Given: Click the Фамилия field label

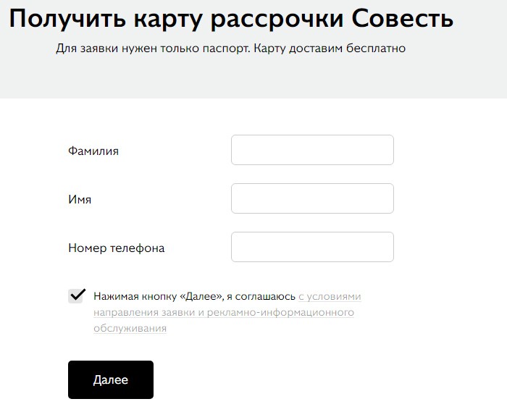Looking at the screenshot, I should pyautogui.click(x=93, y=151).
